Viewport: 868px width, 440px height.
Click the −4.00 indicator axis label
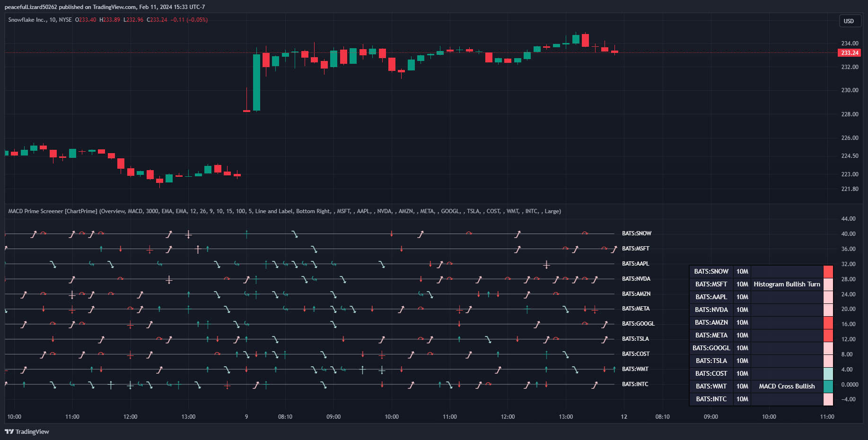[848, 399]
